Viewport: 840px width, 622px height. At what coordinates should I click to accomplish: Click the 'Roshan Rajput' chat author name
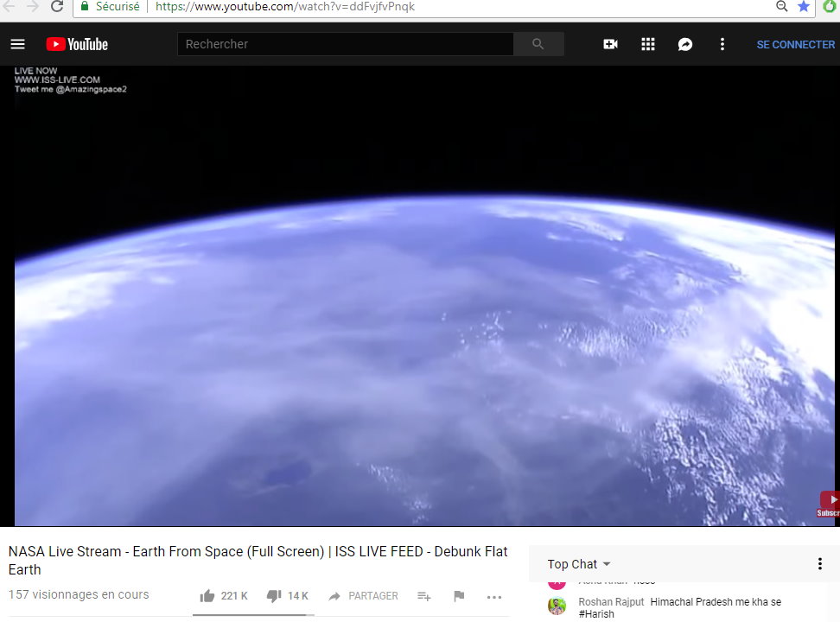(611, 601)
